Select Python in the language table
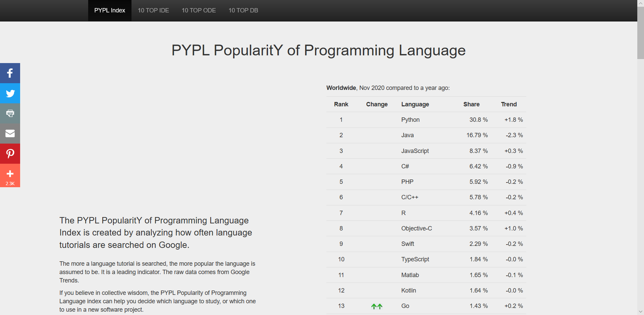Image resolution: width=644 pixels, height=315 pixels. (x=410, y=120)
